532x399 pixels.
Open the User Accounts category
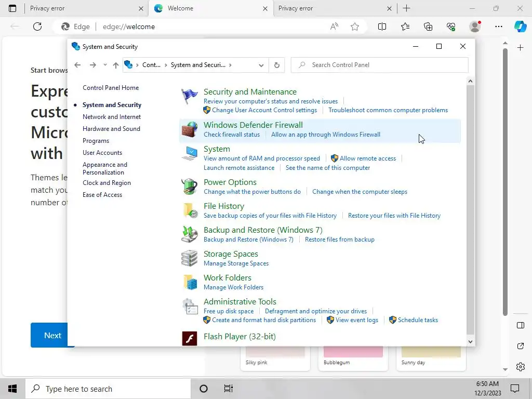coord(102,153)
